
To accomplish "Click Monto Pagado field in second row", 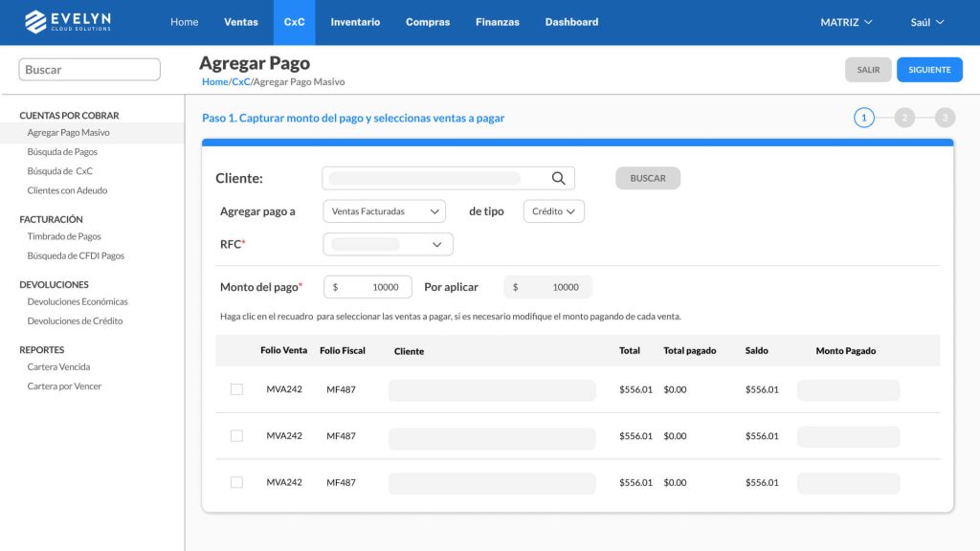I will click(848, 436).
